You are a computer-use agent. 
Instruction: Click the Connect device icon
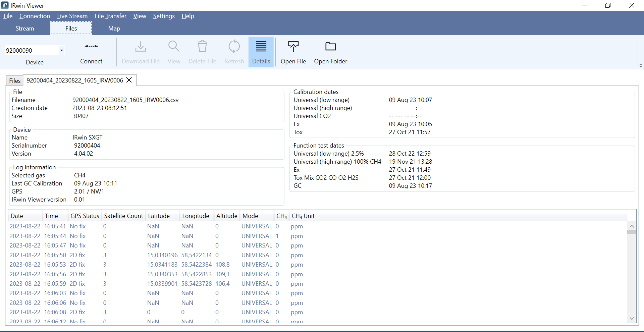[91, 47]
